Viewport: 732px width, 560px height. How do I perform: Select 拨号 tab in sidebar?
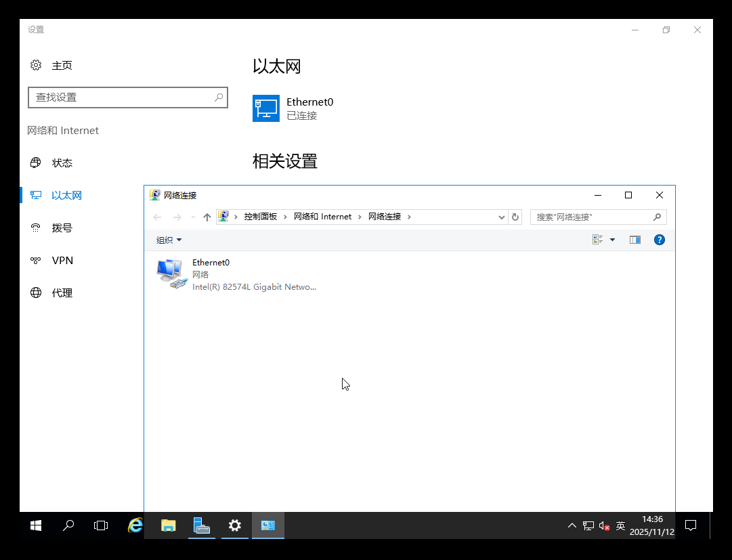pyautogui.click(x=62, y=228)
